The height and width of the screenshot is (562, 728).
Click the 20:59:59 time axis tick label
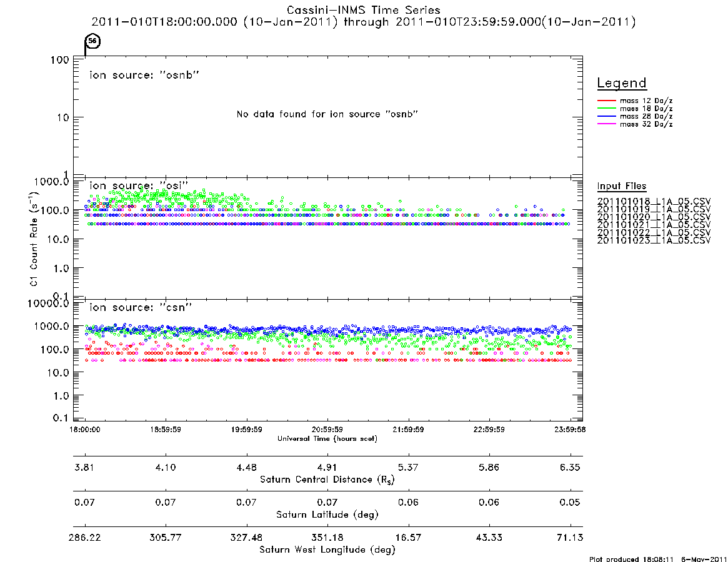(x=327, y=430)
